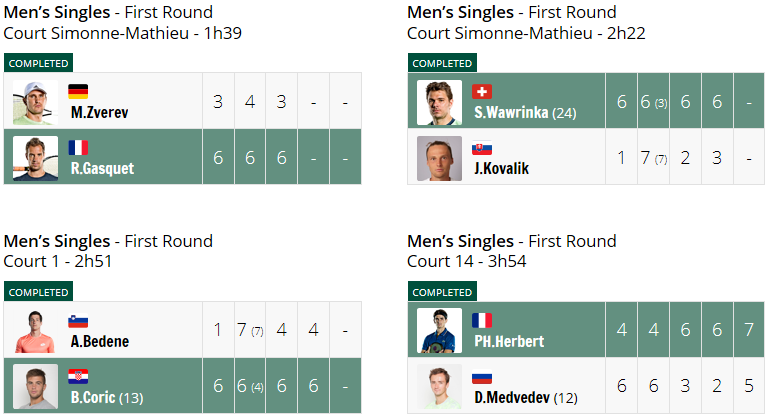This screenshot has height=418, width=771.
Task: Click the German flag icon above M.Zverev
Action: coord(78,91)
